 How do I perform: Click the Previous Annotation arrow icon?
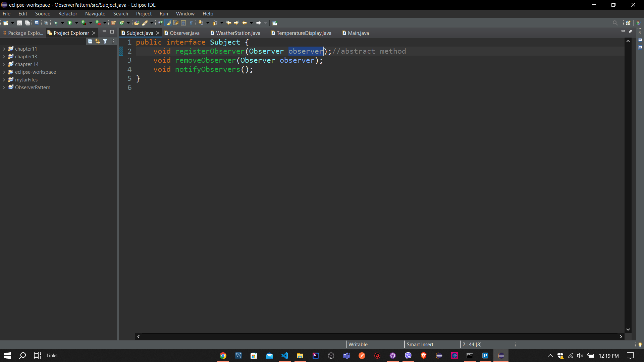pos(215,23)
